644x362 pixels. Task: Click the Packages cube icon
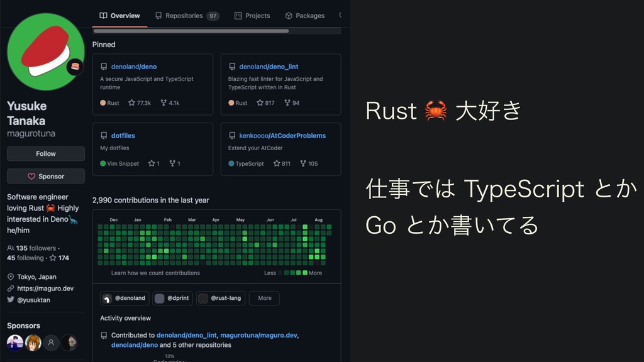point(289,16)
